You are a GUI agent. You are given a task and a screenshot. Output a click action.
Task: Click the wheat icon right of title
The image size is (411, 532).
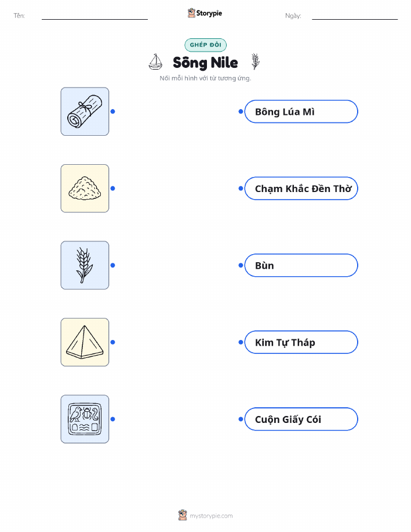coord(255,61)
